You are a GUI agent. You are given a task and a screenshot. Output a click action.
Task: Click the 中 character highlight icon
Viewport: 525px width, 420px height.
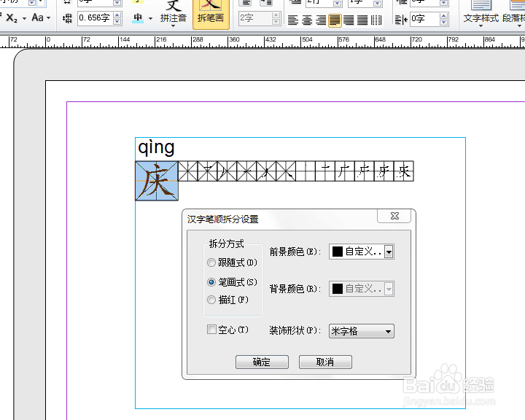[138, 17]
